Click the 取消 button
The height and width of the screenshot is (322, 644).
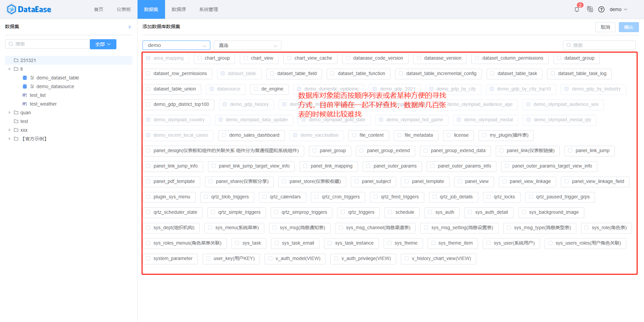pyautogui.click(x=605, y=27)
